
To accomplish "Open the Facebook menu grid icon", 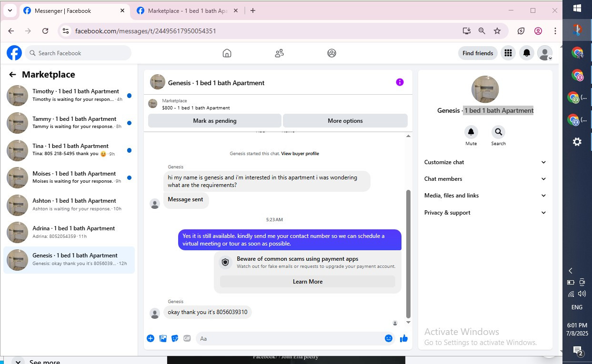I will tap(508, 53).
